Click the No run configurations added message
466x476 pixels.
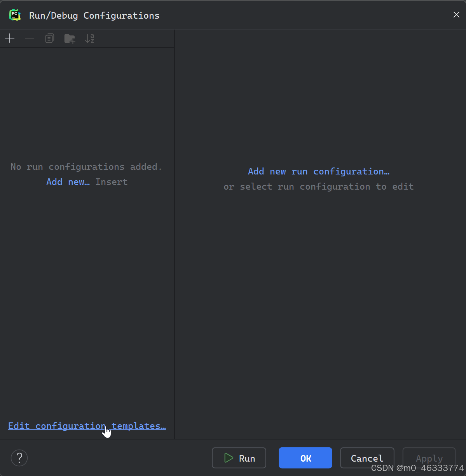(x=86, y=166)
